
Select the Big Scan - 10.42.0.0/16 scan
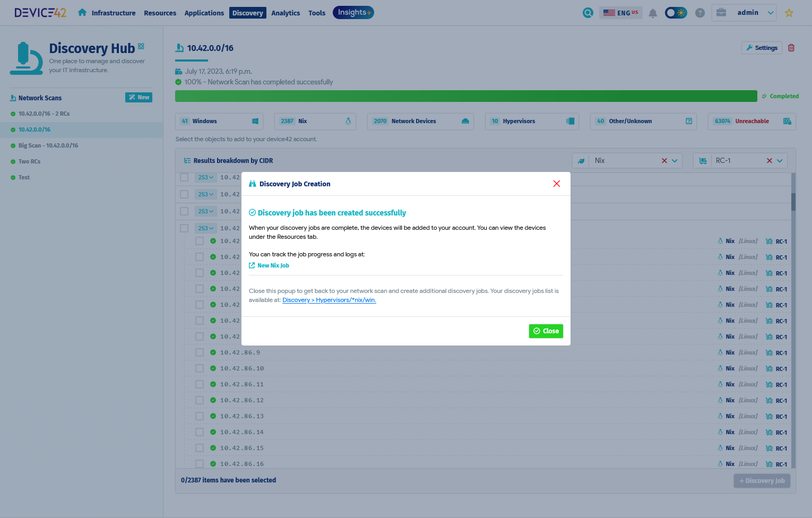coord(48,145)
